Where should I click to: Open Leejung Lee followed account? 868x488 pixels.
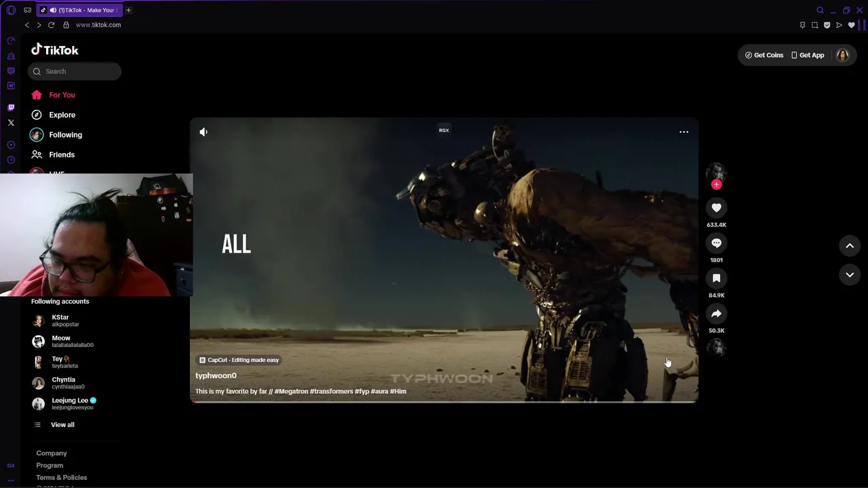(x=64, y=404)
